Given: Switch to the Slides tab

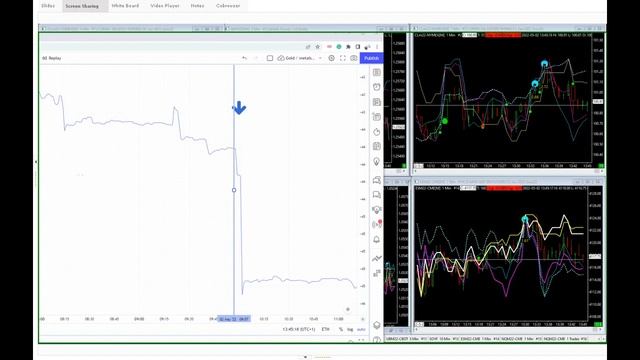Looking at the screenshot, I should click(48, 6).
